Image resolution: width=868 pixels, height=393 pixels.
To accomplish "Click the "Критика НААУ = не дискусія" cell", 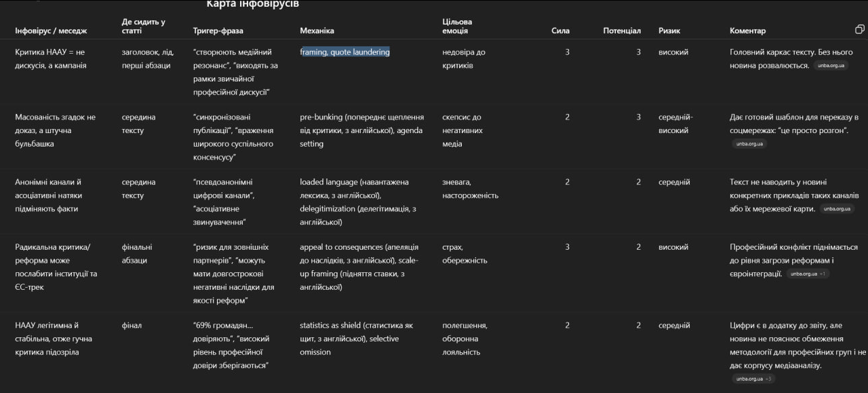I will (50, 59).
